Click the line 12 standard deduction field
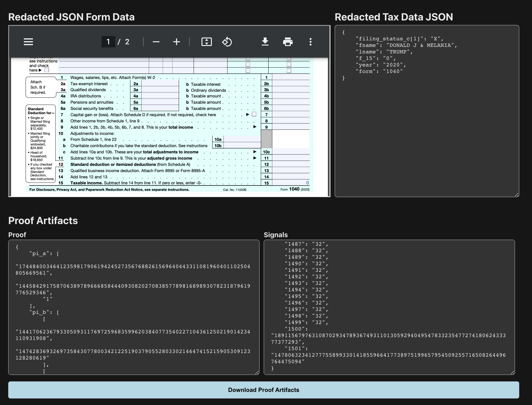Screen dimensions: 532x405 (x=291, y=164)
